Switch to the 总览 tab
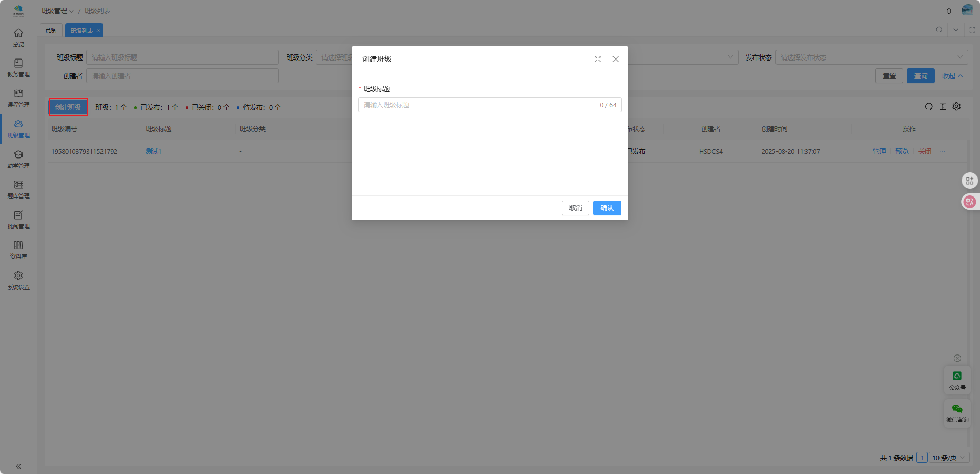The height and width of the screenshot is (474, 980). click(51, 31)
